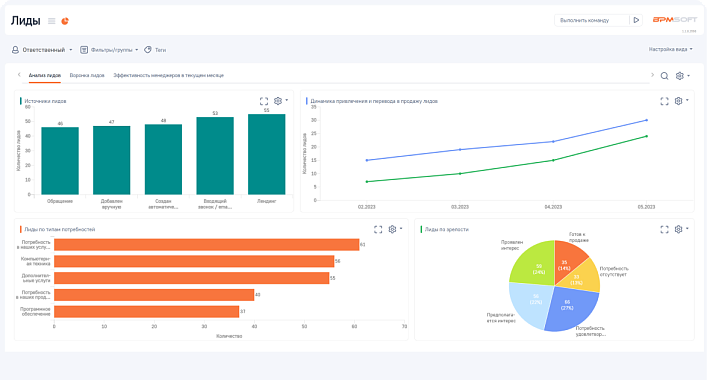This screenshot has width=707, height=380.
Task: Open settings gear of Лиды по зрелости chart
Action: pyautogui.click(x=679, y=229)
